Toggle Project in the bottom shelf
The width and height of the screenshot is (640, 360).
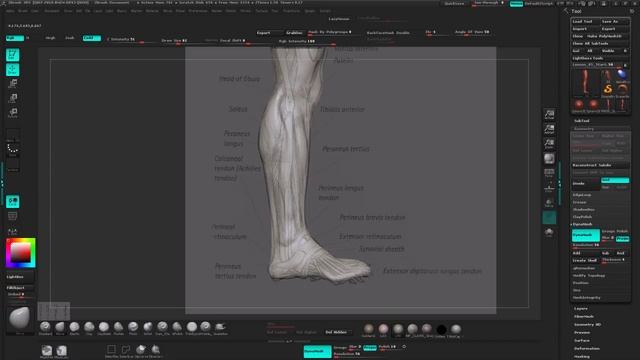pos(370,348)
